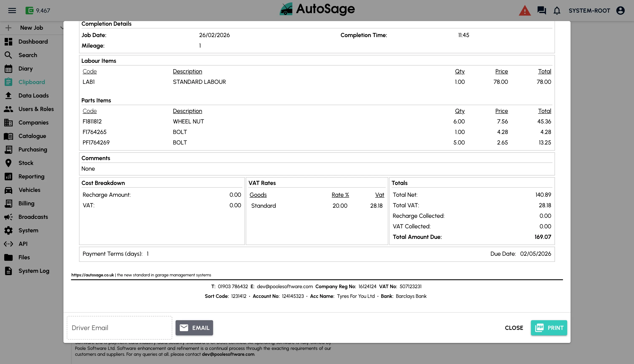Click the green wallet credits icon
Screen dimensions: 634x364
coord(30,11)
